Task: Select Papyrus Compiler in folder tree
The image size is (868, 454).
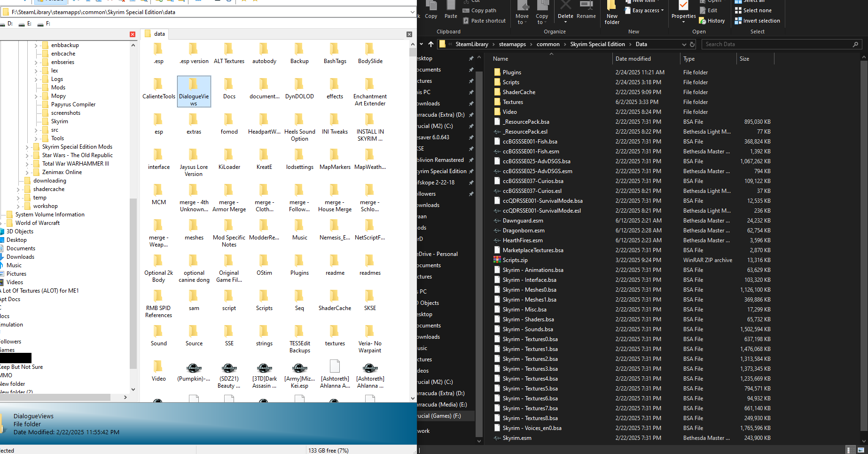Action: (73, 104)
